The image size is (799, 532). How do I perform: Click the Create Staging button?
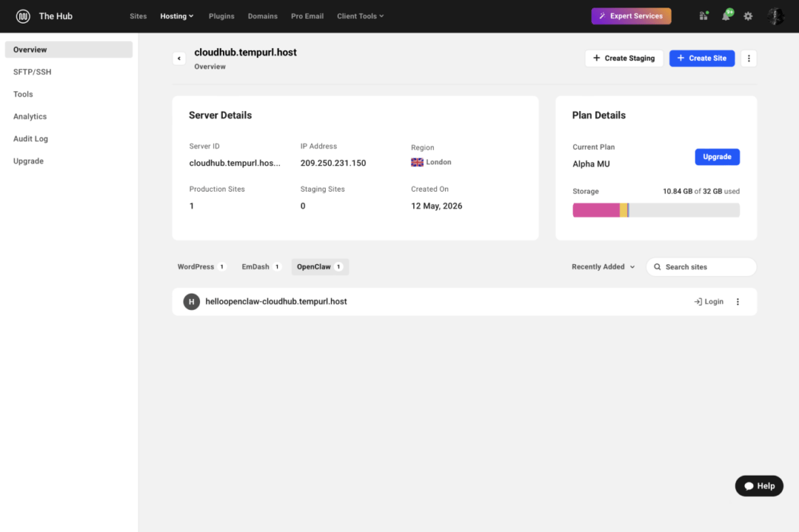coord(624,59)
